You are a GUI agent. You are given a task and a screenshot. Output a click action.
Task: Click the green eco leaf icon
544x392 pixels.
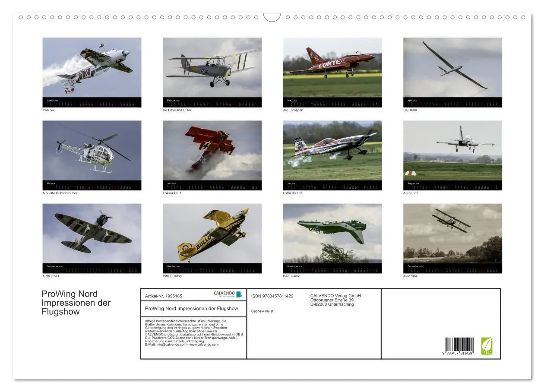[x=487, y=346]
